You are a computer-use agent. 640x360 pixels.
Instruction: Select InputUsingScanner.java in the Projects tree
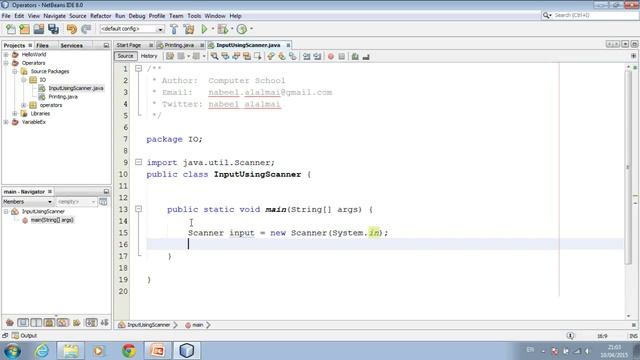tap(76, 88)
